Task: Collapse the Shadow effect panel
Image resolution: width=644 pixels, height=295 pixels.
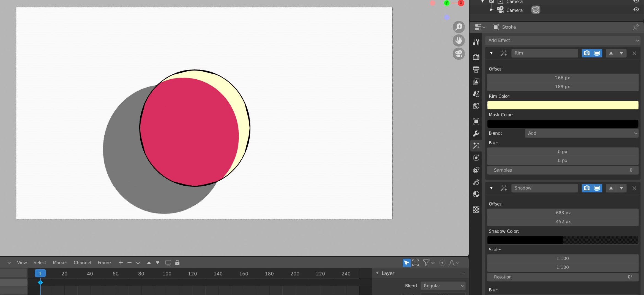Action: (x=491, y=188)
